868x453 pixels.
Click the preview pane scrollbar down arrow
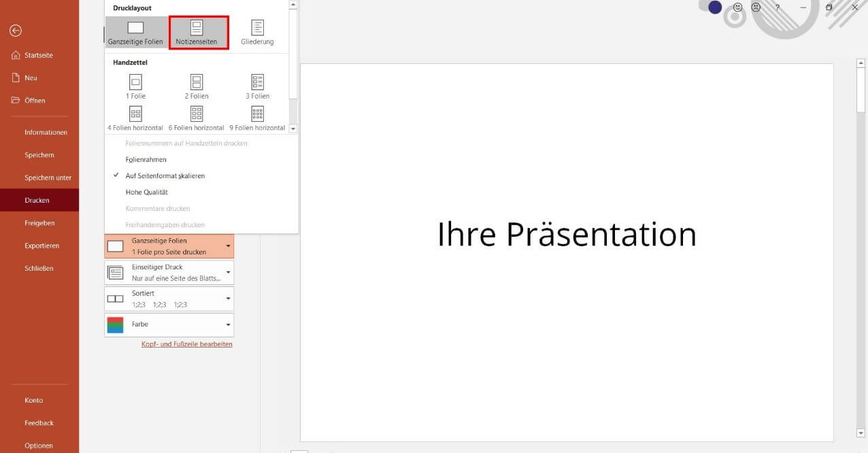[x=861, y=433]
